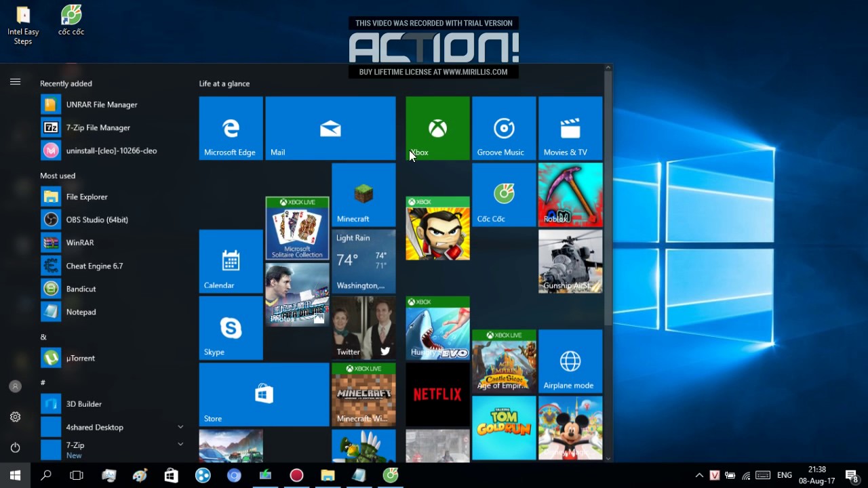Image resolution: width=868 pixels, height=488 pixels.
Task: Toggle the Airplane mode tile
Action: [570, 361]
